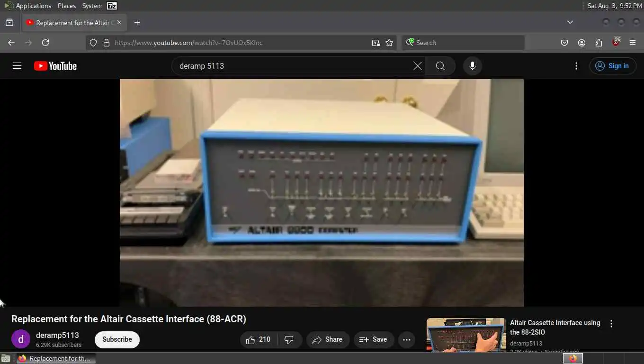Save video to a playlist
The height and width of the screenshot is (364, 644).
(x=374, y=339)
